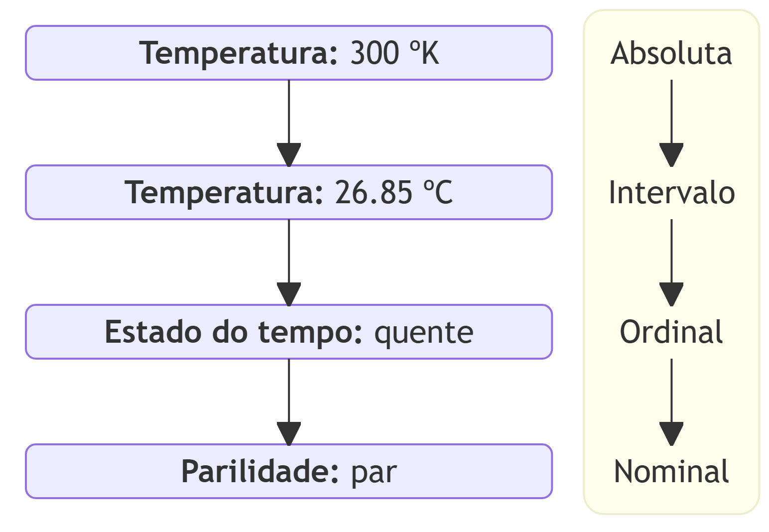This screenshot has height=532, width=769.
Task: Select the arrow from Ordinal to Nominal
Action: pyautogui.click(x=671, y=399)
